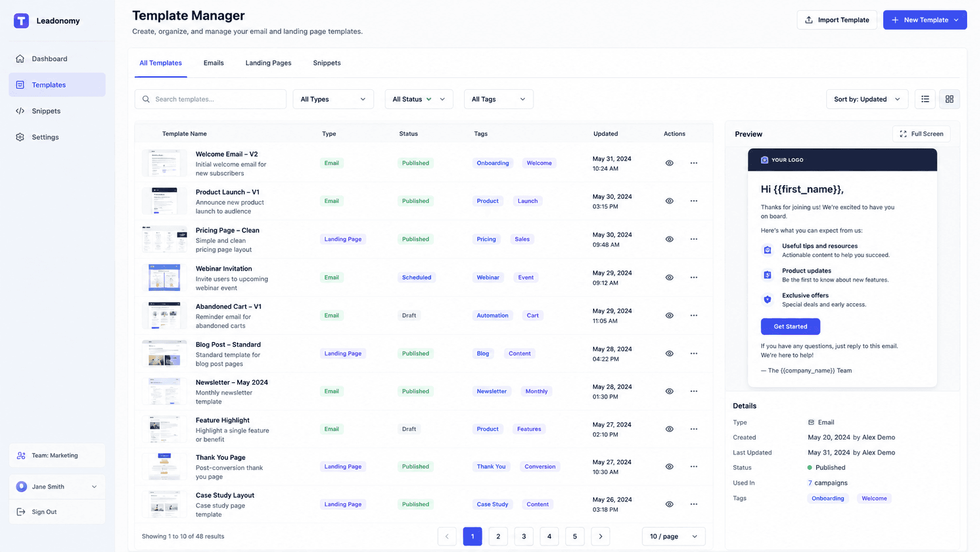This screenshot has width=980, height=552.
Task: Open the Sort by: Updated dropdown
Action: [867, 99]
